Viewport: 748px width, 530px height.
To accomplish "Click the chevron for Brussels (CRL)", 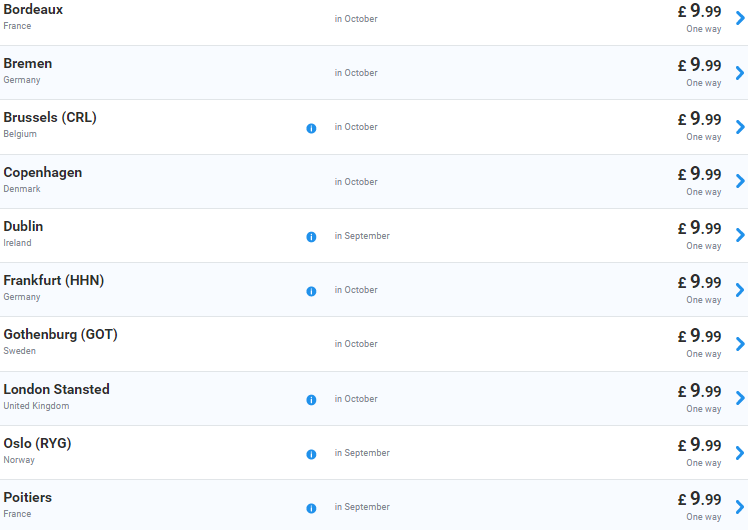I will click(740, 127).
